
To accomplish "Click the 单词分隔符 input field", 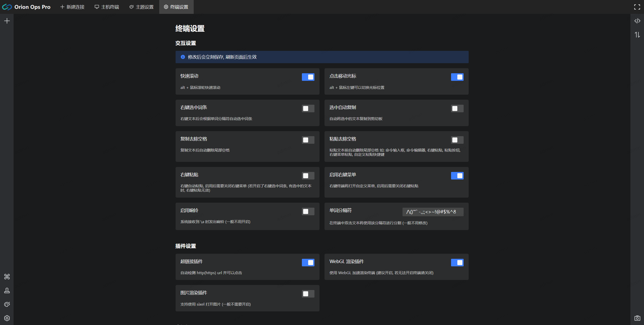I will pos(433,212).
